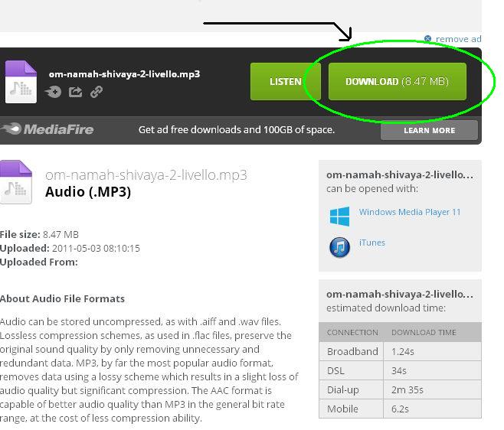Click the LEARN MORE button
The image size is (504, 430).
pos(429,130)
